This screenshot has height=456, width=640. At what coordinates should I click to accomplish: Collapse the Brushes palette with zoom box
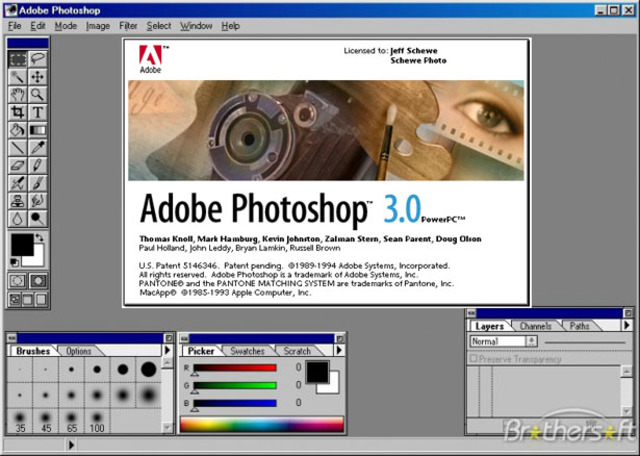point(168,338)
